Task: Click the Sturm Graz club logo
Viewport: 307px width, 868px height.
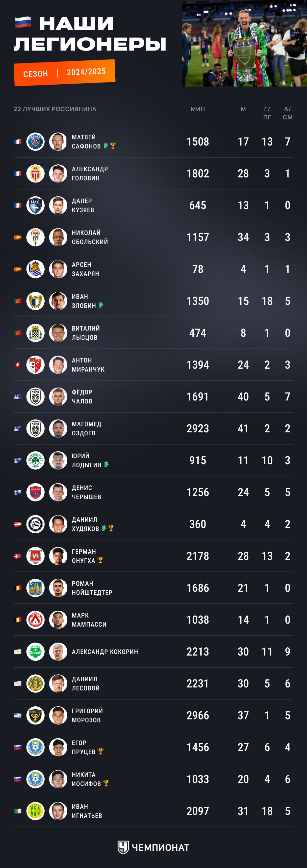Action: pos(35,524)
